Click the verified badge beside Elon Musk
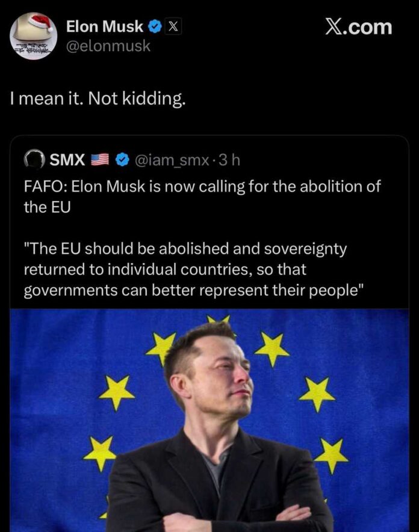 154,26
